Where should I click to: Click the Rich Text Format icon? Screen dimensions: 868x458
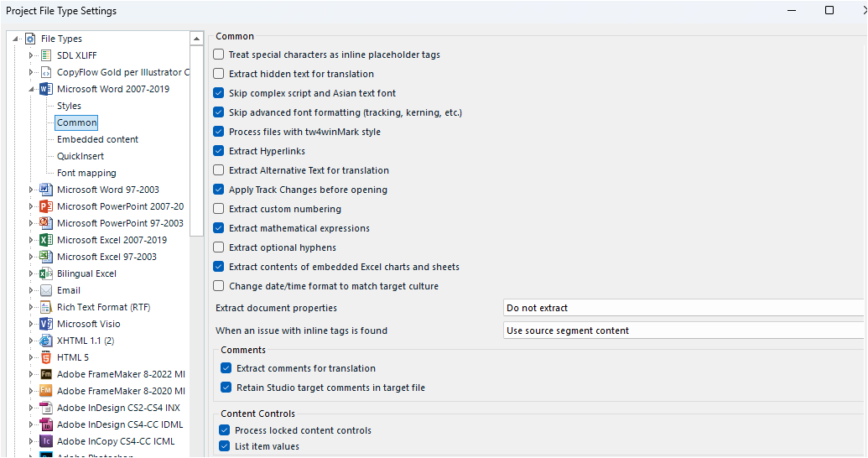tap(46, 307)
